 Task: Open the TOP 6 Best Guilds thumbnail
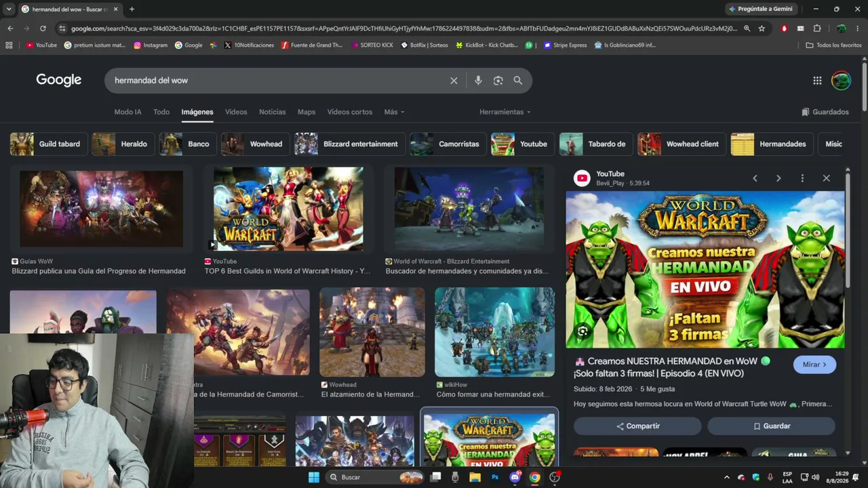pos(288,209)
